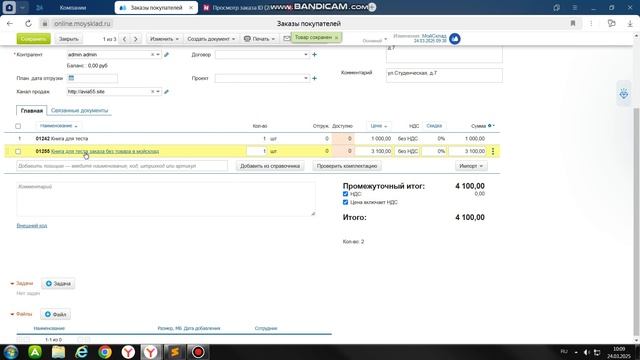Toggle the select-all checkbox in table header
640x360 pixels.
click(x=18, y=126)
